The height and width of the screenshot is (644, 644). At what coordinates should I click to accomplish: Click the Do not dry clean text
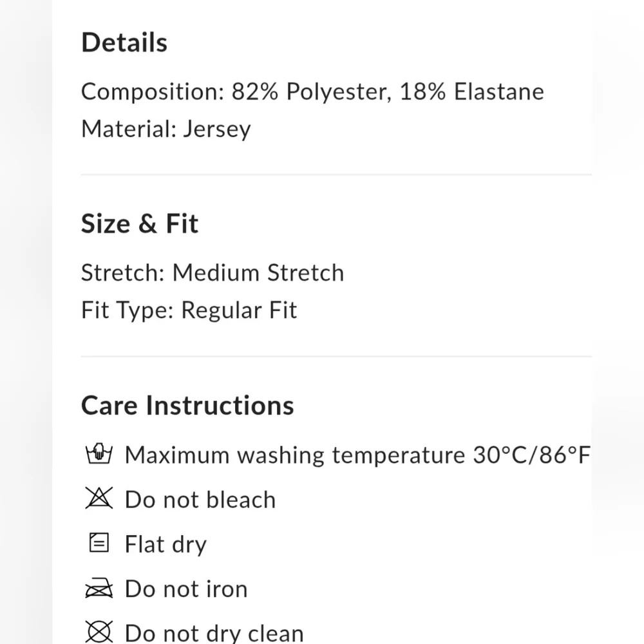214,632
